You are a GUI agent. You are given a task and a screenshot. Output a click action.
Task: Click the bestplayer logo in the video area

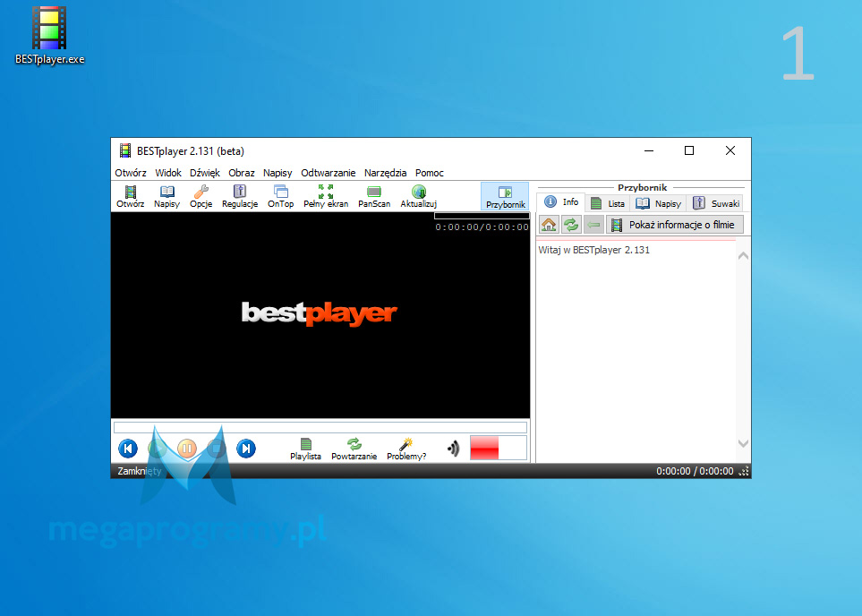pos(320,313)
